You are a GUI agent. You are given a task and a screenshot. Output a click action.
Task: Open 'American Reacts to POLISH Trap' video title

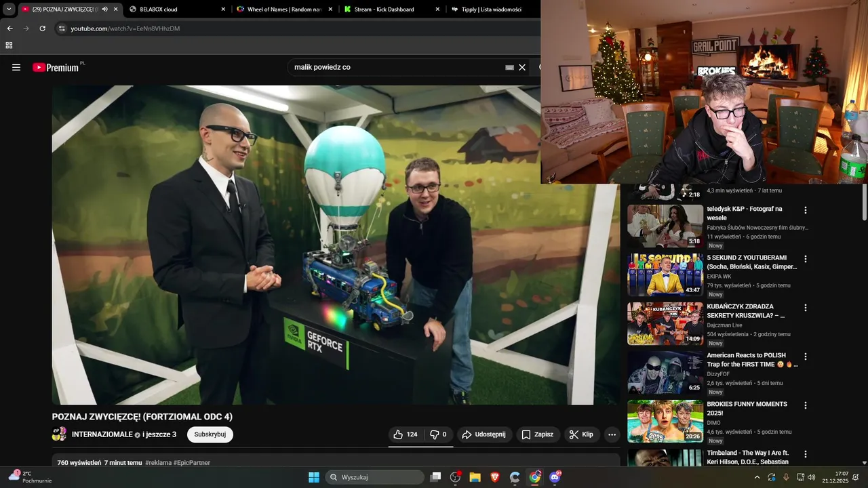(752, 360)
